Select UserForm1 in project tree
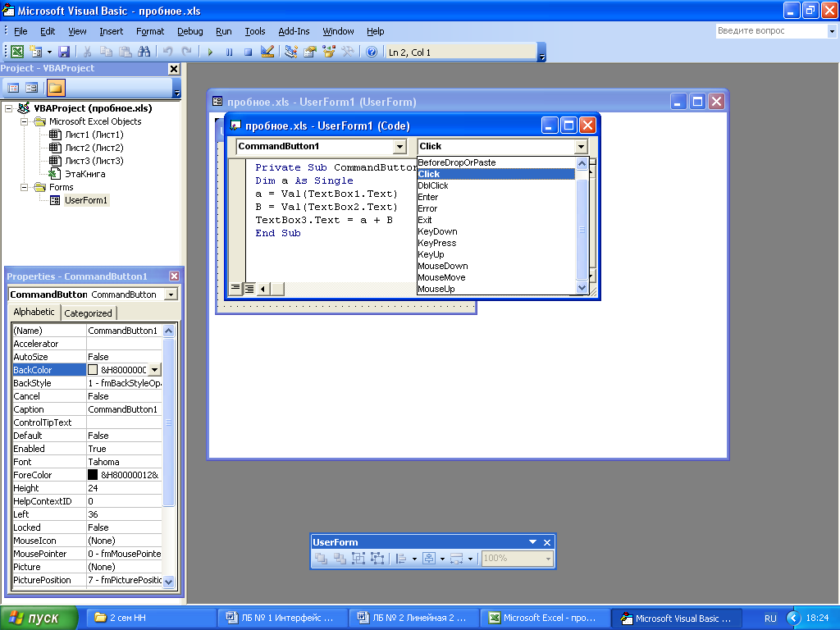Image resolution: width=840 pixels, height=630 pixels. pyautogui.click(x=85, y=200)
